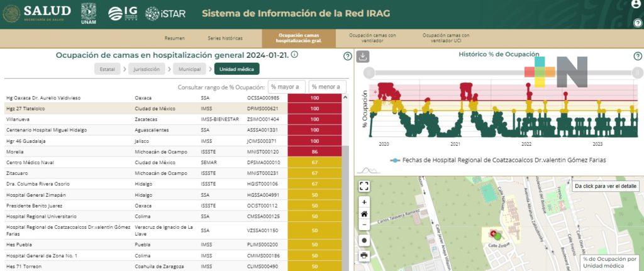The height and width of the screenshot is (271, 644).
Task: Click the SALUD logo
Action: pos(36,14)
